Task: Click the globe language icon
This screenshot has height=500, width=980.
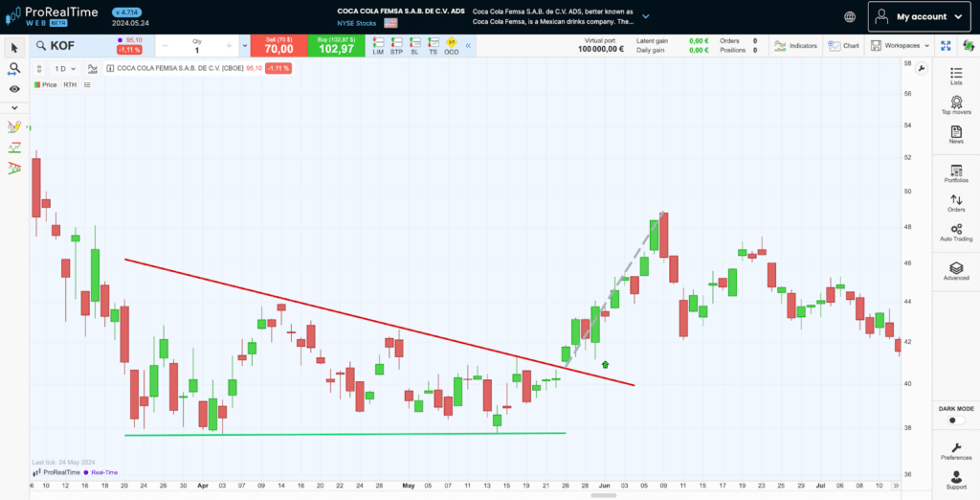Action: pos(850,17)
